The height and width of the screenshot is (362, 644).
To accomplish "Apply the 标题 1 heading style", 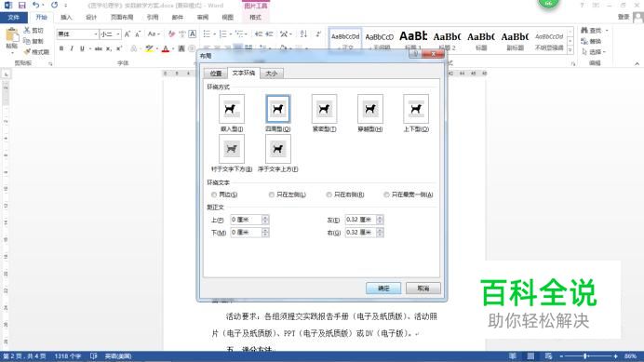I will 413,40.
